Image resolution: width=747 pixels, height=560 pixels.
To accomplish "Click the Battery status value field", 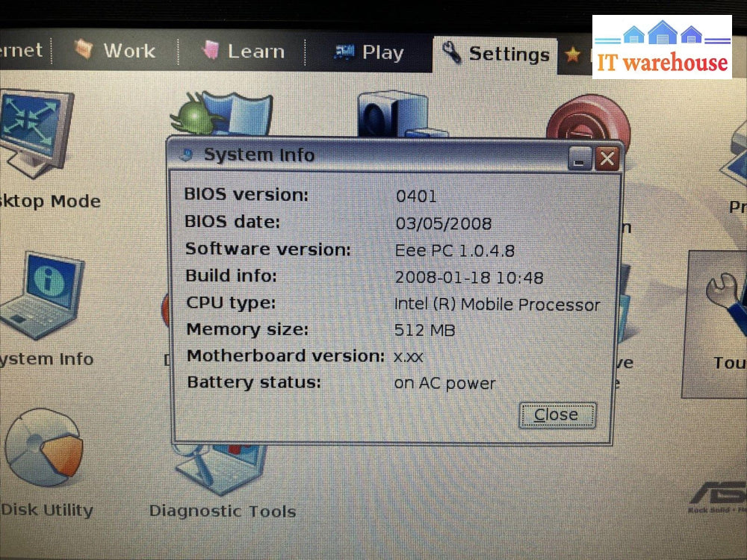I will pos(444,383).
